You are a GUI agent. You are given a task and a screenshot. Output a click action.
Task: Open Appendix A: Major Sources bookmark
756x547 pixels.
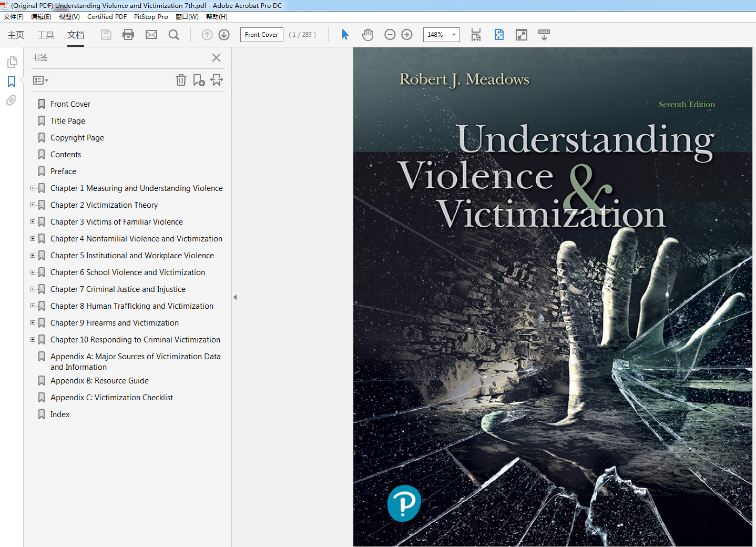136,362
